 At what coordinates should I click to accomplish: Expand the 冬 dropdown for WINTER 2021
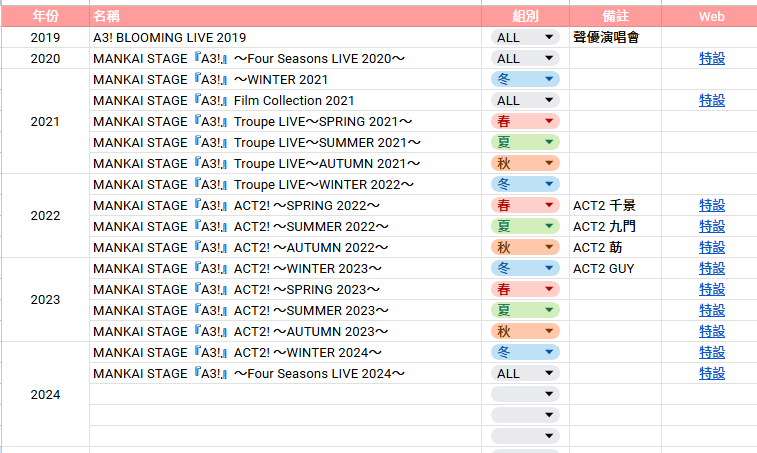525,79
